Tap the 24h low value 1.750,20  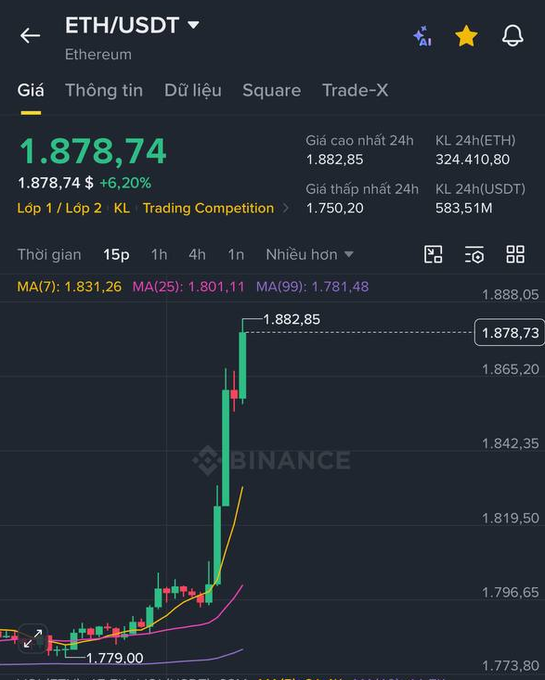pyautogui.click(x=335, y=208)
